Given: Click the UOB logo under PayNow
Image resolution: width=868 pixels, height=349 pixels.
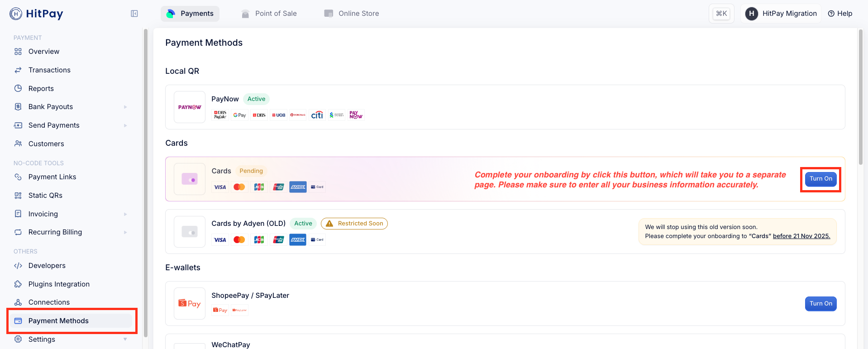Looking at the screenshot, I should tap(278, 115).
